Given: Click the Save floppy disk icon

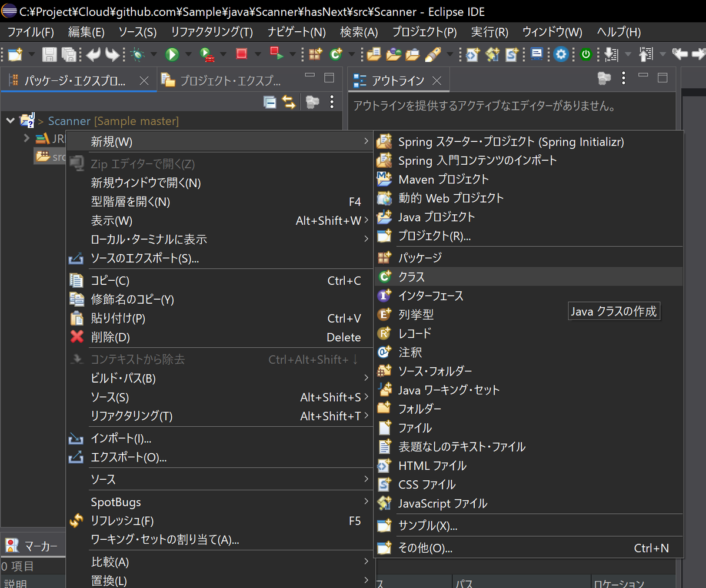Looking at the screenshot, I should (x=49, y=55).
